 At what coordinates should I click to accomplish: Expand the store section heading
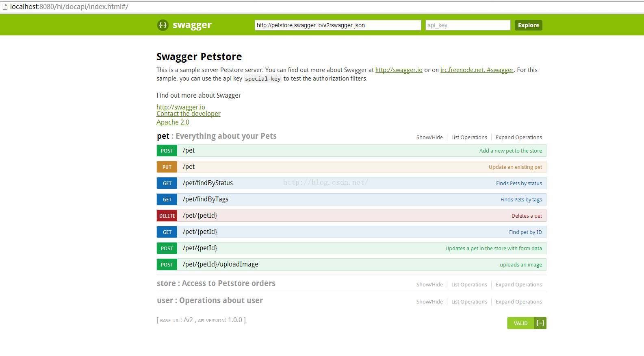click(216, 283)
